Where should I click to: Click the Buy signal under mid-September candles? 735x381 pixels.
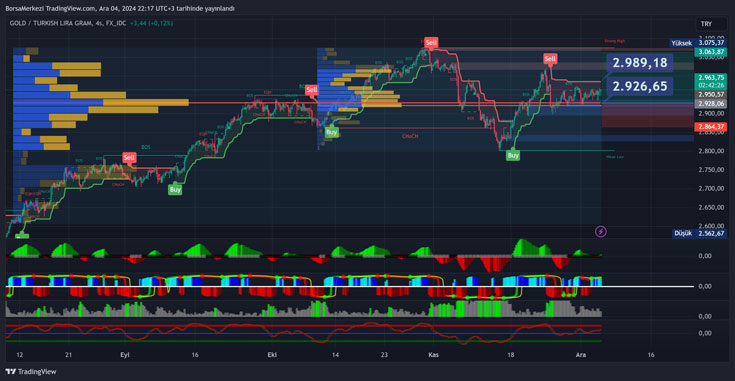175,190
